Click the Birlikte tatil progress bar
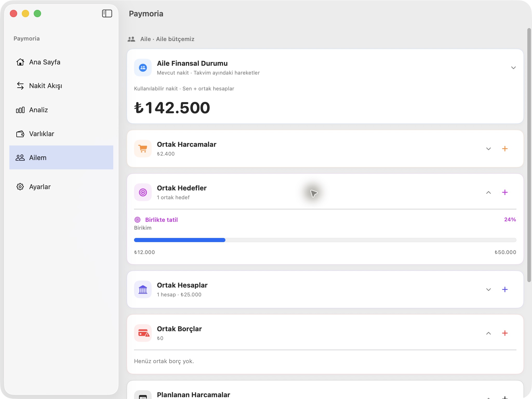 (325, 240)
